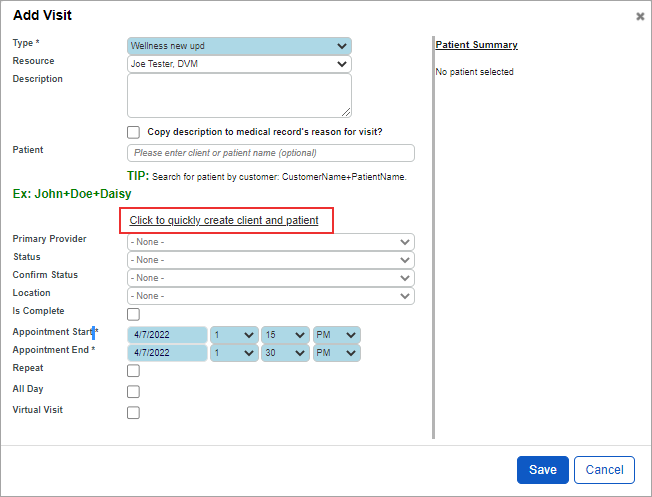Expand the Resource dropdown Joe Tester, DVM
This screenshot has width=652, height=497.
[x=239, y=64]
